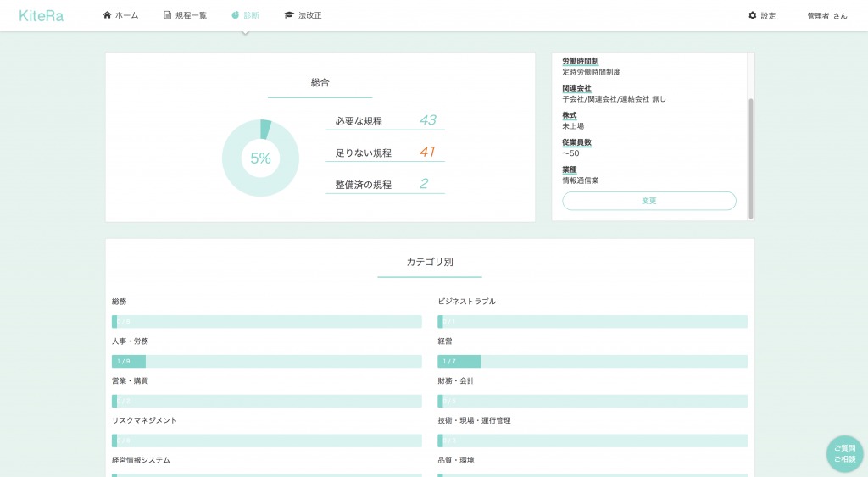Screen dimensions: 868x477
Task: Click the pie chart icon beside 診断
Action: 236,15
